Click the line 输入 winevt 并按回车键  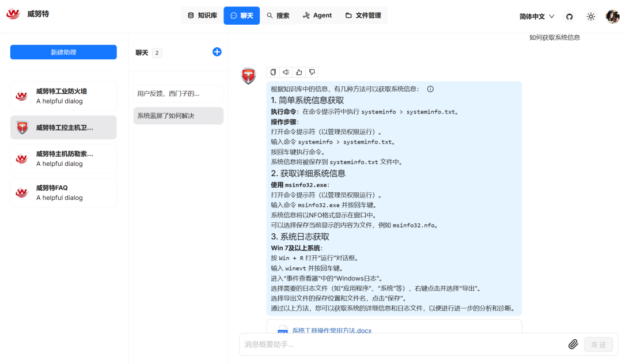click(x=307, y=268)
